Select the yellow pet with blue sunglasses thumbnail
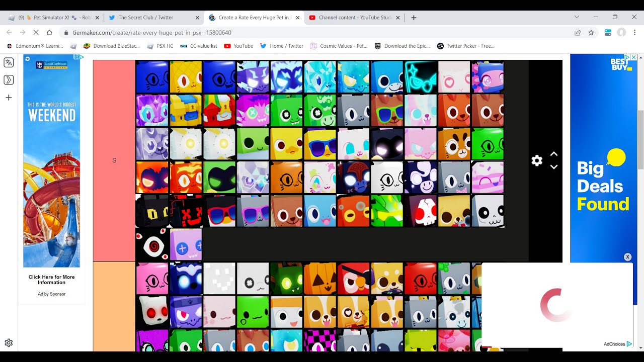Screen dimensions: 644x362 click(x=320, y=144)
